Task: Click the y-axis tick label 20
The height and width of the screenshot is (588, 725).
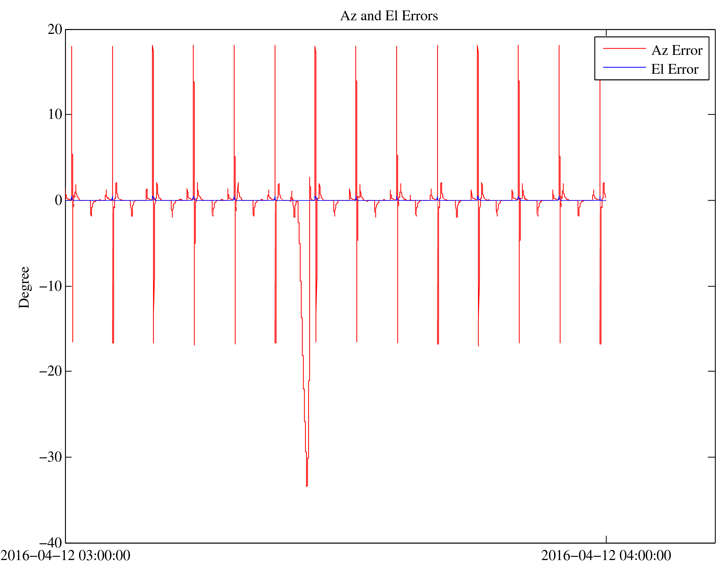Action: pyautogui.click(x=55, y=30)
